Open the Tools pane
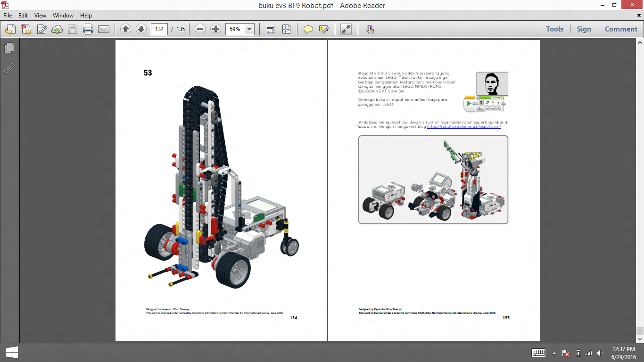This screenshot has height=362, width=644. [x=554, y=29]
